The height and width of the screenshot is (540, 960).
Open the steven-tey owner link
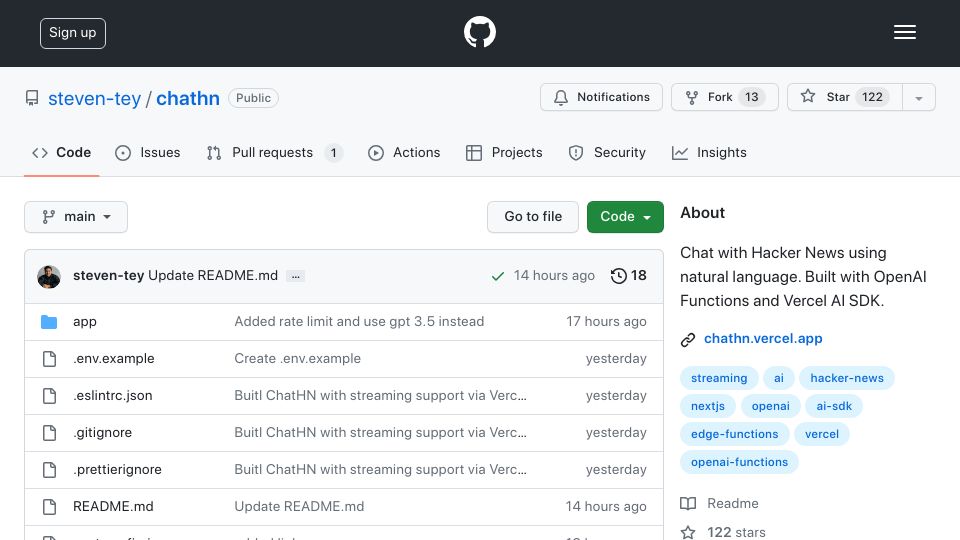click(x=94, y=99)
